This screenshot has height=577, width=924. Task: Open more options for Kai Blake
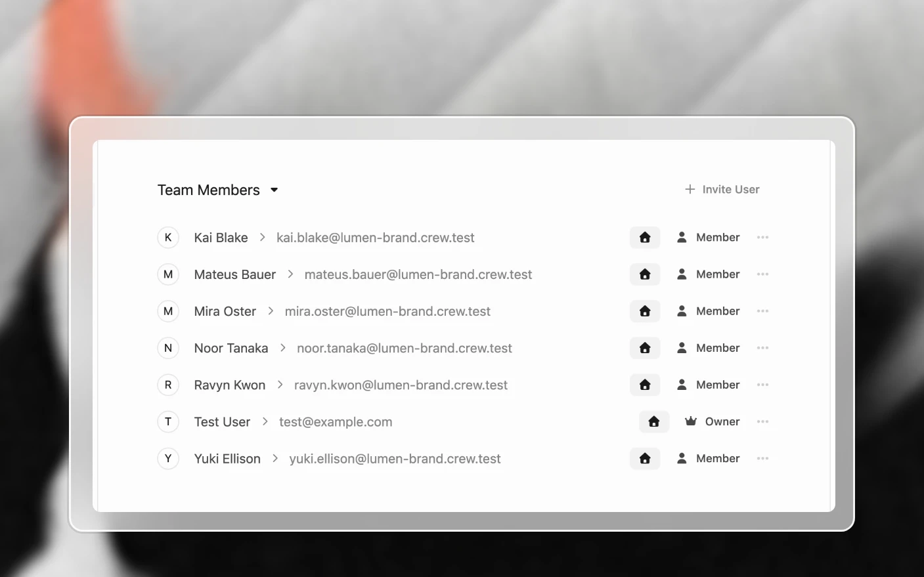pyautogui.click(x=762, y=238)
